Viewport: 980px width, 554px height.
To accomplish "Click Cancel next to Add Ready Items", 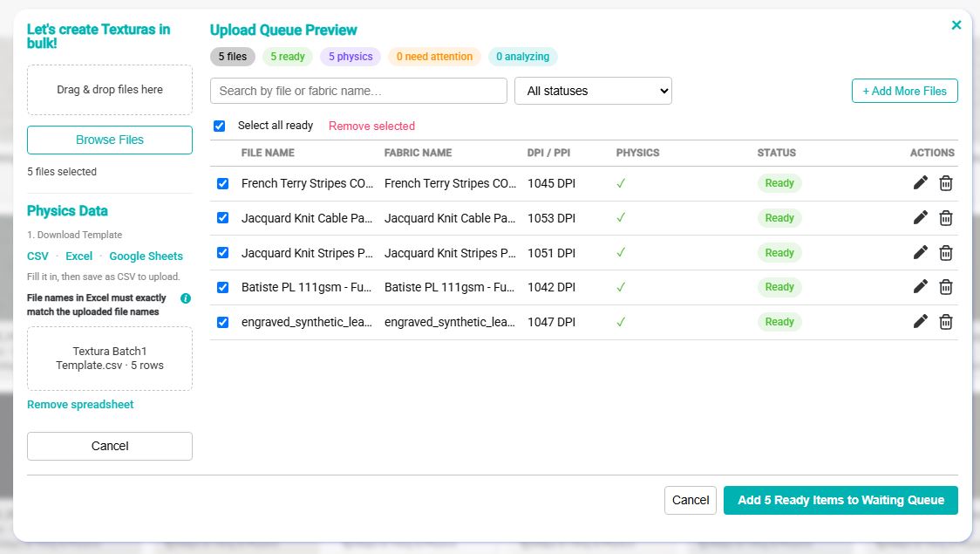I will click(690, 500).
